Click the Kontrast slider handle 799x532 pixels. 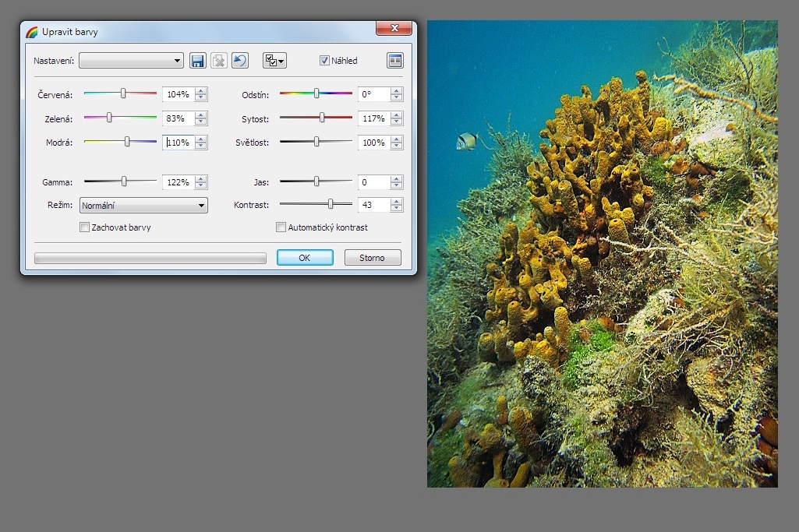pos(331,204)
